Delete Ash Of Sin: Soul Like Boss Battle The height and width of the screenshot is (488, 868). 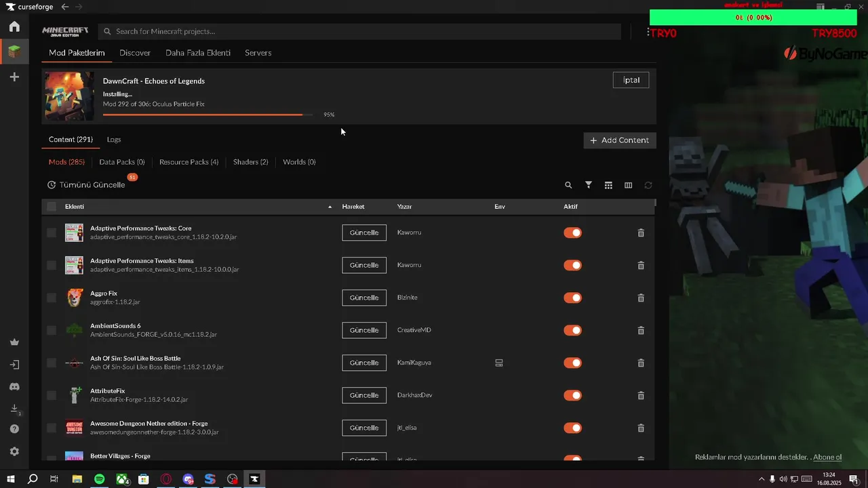point(641,363)
